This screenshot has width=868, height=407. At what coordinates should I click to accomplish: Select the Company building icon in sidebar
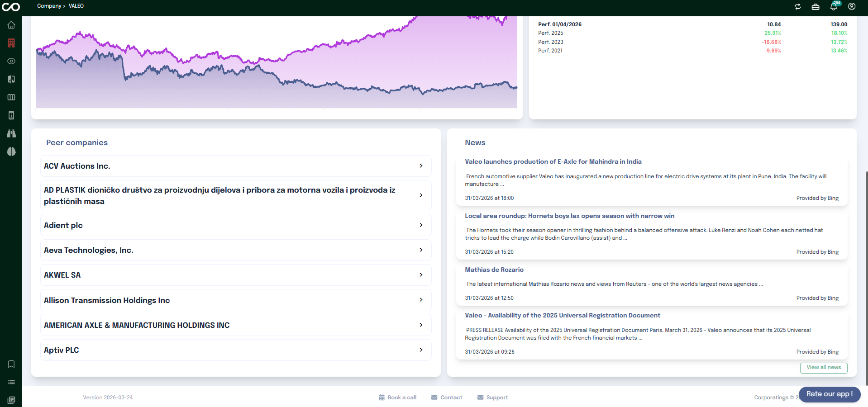(11, 43)
